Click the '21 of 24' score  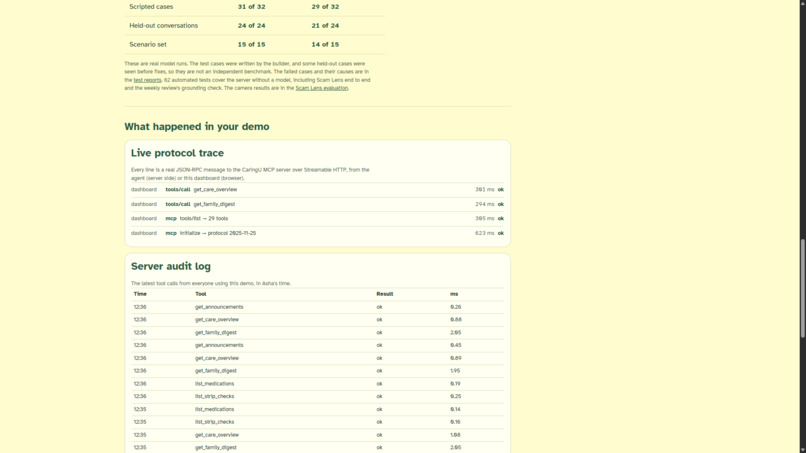(325, 26)
